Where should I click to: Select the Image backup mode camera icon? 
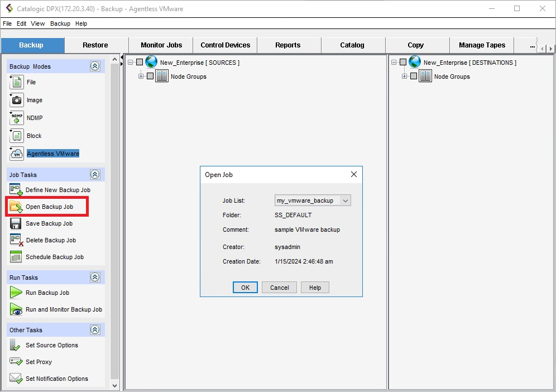(x=17, y=100)
